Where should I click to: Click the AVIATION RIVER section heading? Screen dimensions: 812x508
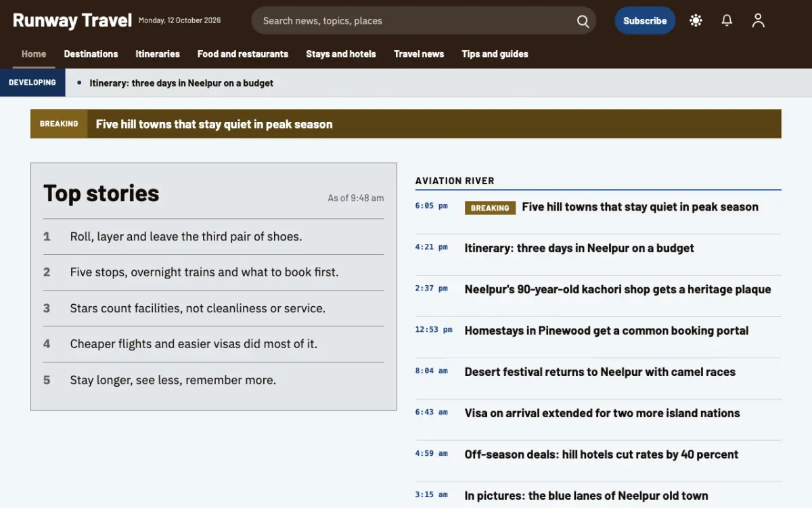pos(455,181)
